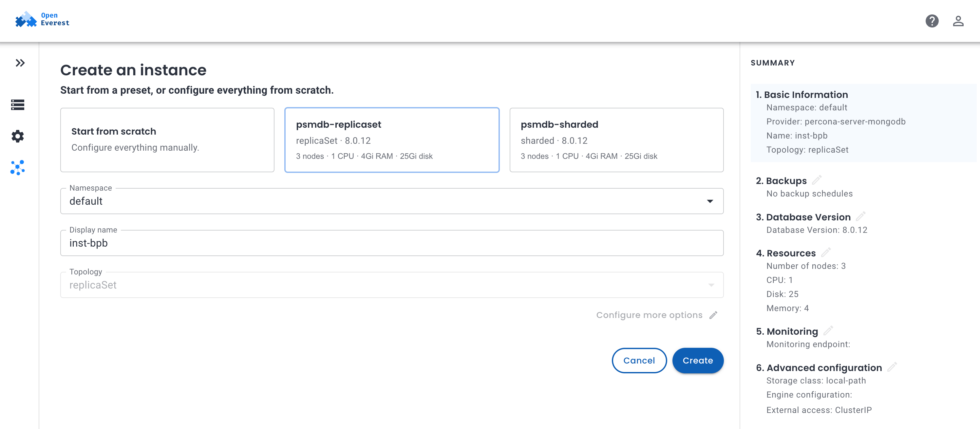Click 'Storage class: local-path' text
980x429 pixels.
click(816, 381)
